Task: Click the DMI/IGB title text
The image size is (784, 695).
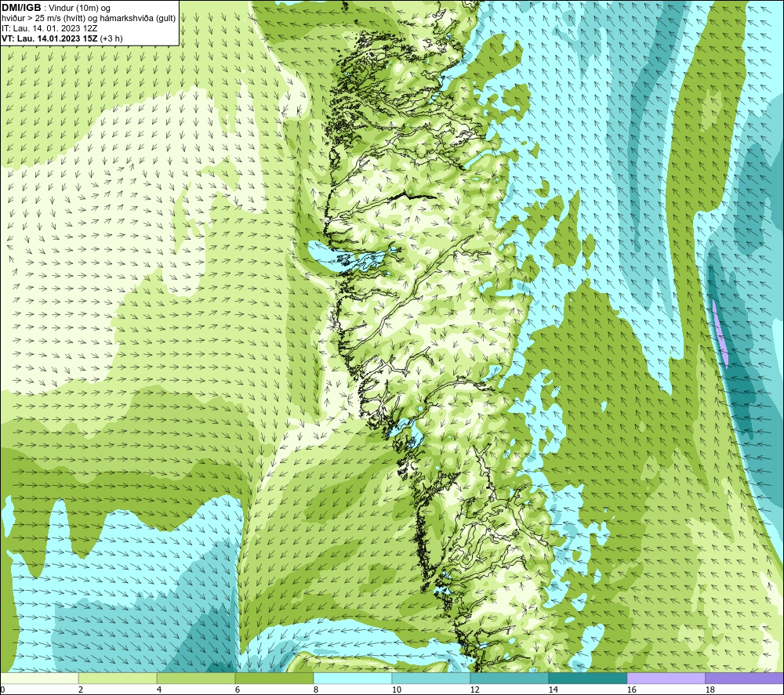Action: [21, 8]
